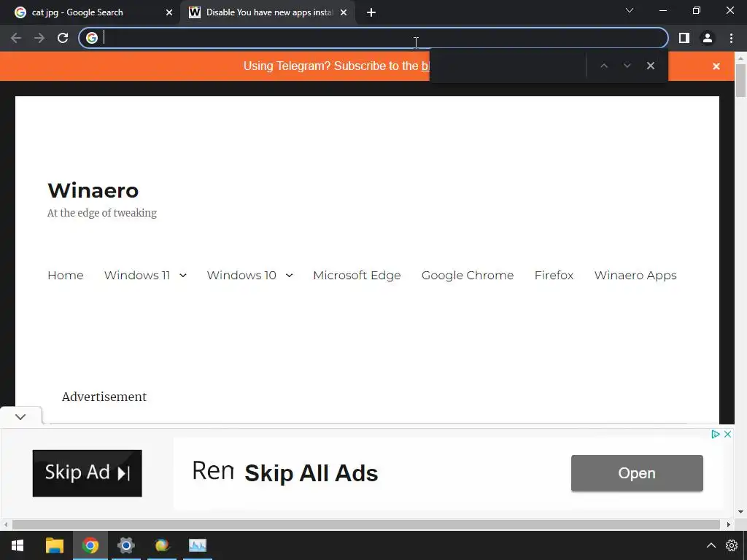Expand the Windows 10 submenu chevron
This screenshot has height=560, width=747.
coord(289,275)
